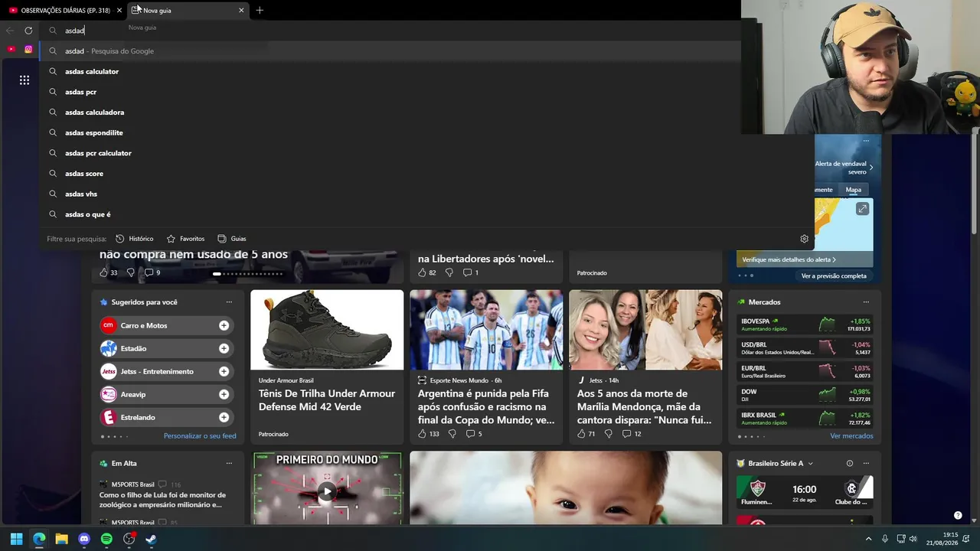The width and height of the screenshot is (980, 551).
Task: Expand the severe windstorm alert arrow
Action: coord(871,167)
